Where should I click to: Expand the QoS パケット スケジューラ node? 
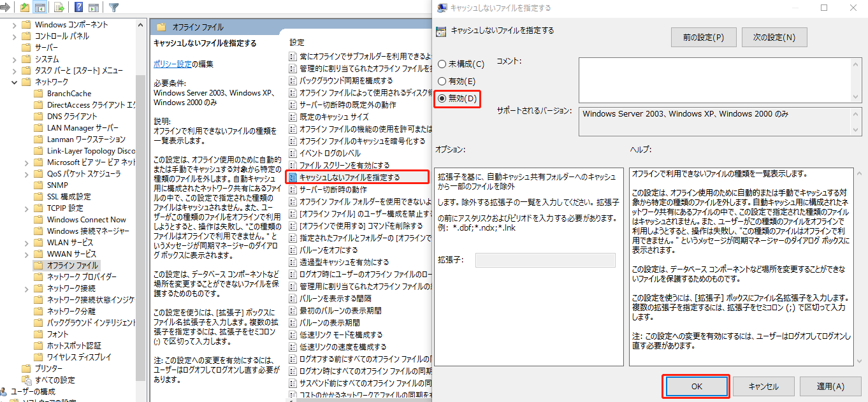coord(27,174)
